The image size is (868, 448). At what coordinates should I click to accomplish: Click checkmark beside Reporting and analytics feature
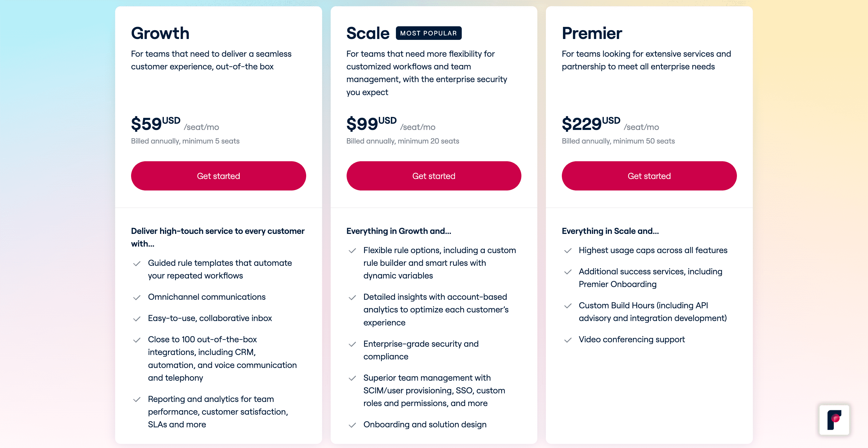[137, 400]
